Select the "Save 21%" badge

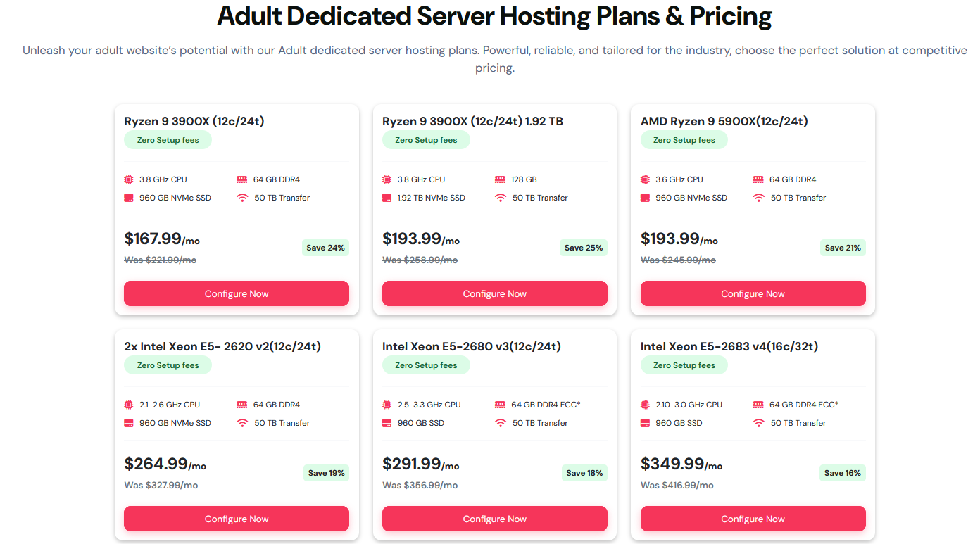tap(843, 248)
